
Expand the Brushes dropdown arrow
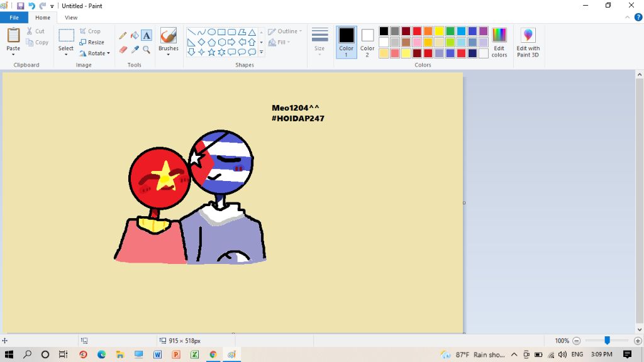tap(169, 55)
